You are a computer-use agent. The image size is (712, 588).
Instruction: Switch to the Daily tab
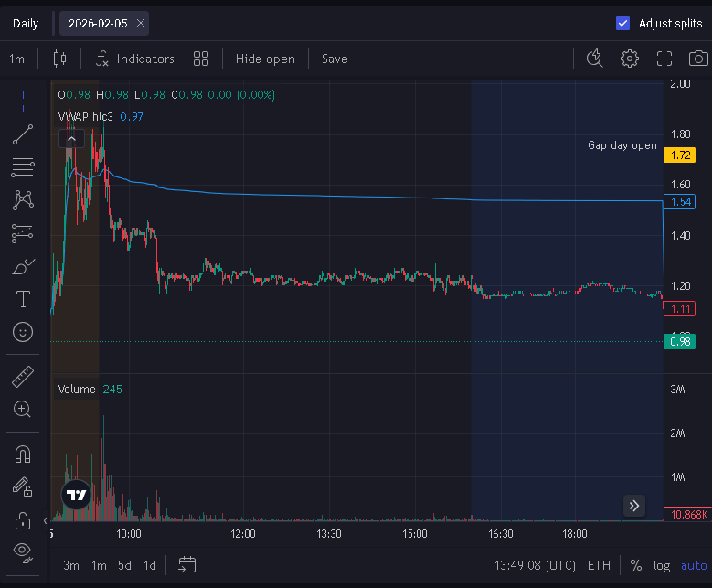coord(26,23)
